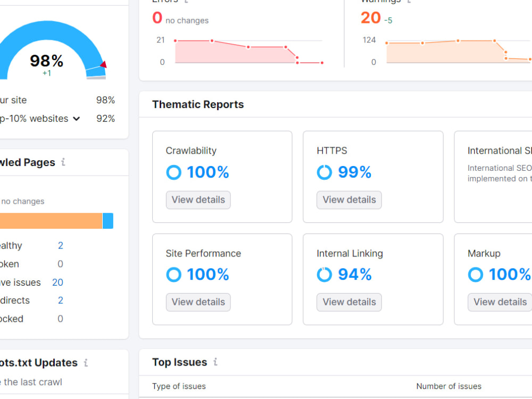Click the Site Performance 100% score
532x399 pixels.
click(208, 275)
